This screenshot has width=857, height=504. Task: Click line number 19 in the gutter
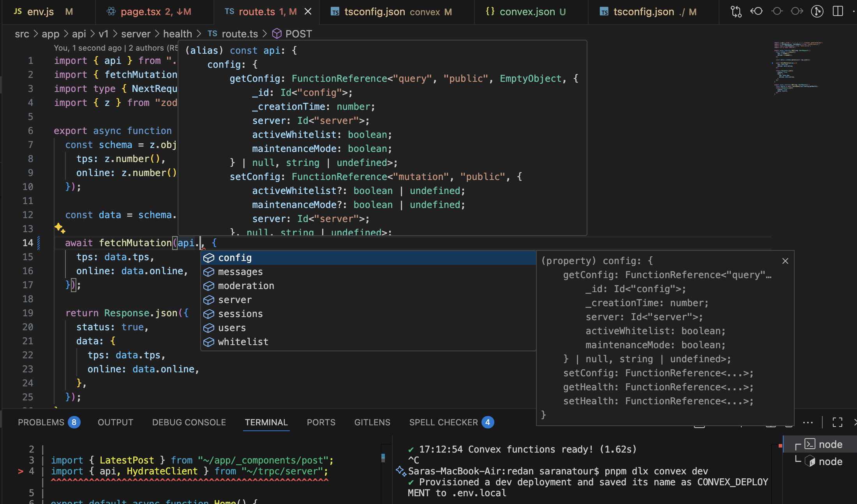(x=28, y=313)
